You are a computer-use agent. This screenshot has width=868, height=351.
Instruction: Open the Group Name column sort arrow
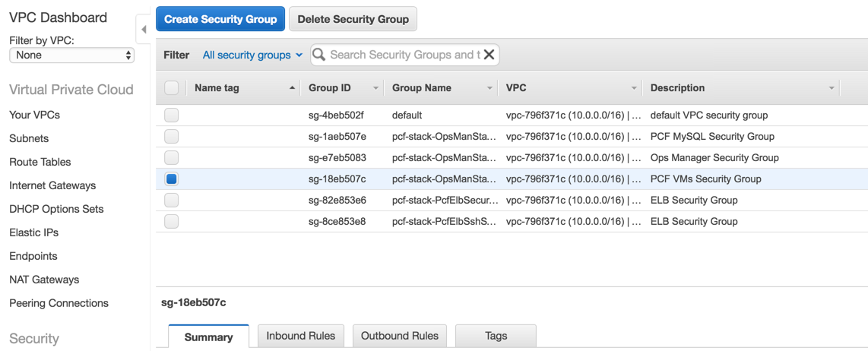tap(489, 88)
